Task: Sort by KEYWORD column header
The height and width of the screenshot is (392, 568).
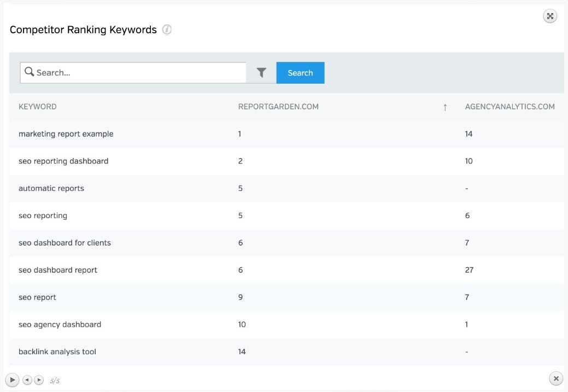Action: pos(38,107)
